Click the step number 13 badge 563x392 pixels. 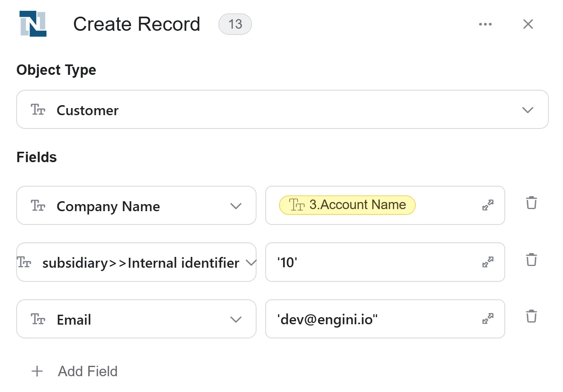(x=235, y=24)
